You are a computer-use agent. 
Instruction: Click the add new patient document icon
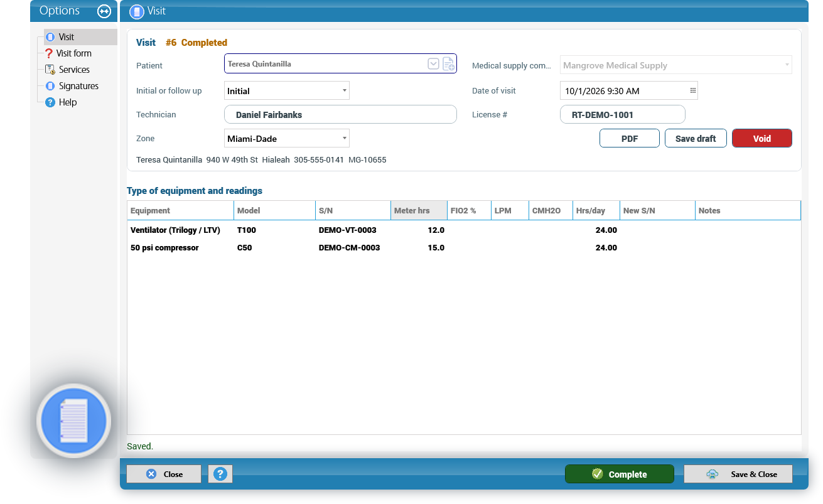point(448,64)
